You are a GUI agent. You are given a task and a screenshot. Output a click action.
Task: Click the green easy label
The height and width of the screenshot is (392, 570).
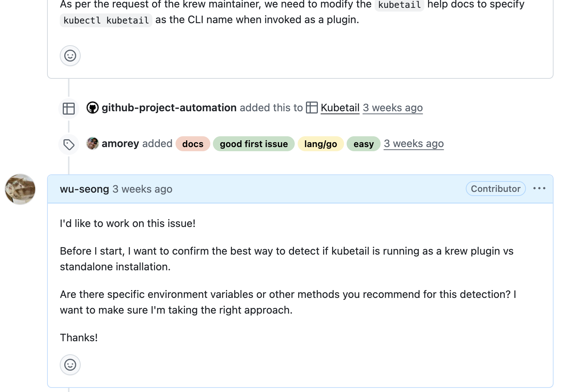(363, 144)
